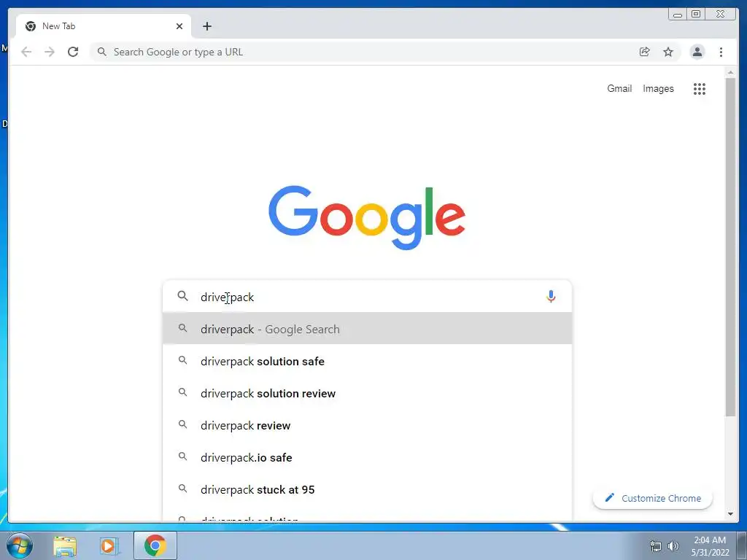Screen dimensions: 747x560
Task: Click the search icon beside driverpack review suggestion
Action: (x=182, y=424)
